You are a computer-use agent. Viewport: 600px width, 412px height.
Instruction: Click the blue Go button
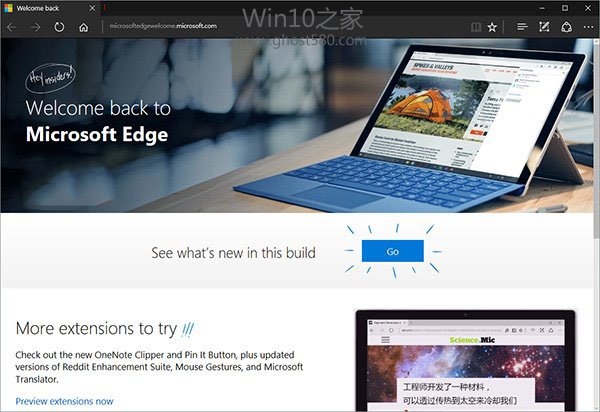pos(393,251)
